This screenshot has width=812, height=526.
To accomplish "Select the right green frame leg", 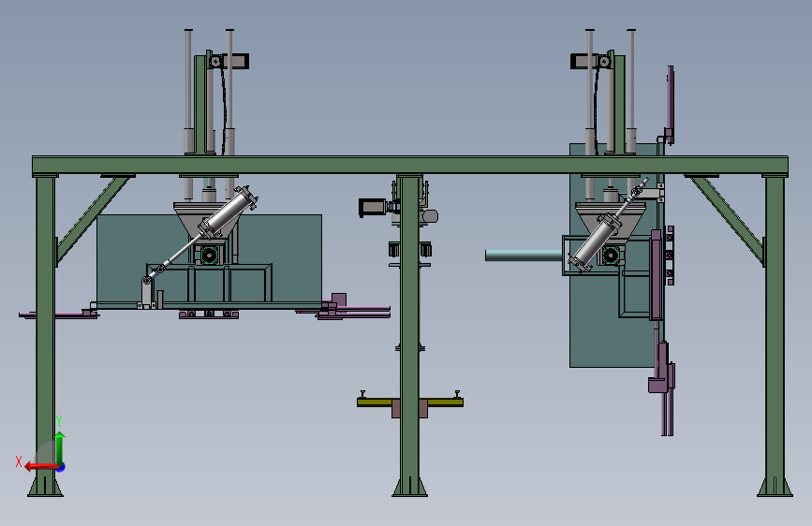I will 775,335.
